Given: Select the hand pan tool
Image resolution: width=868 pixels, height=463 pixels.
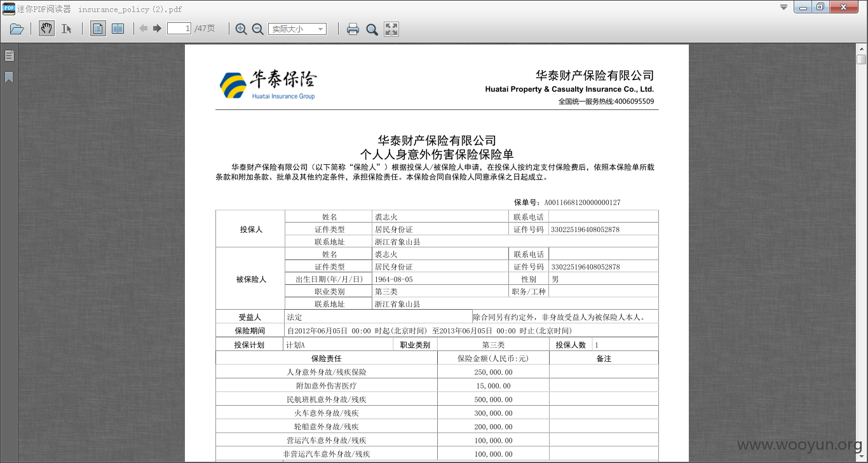Looking at the screenshot, I should pos(46,29).
